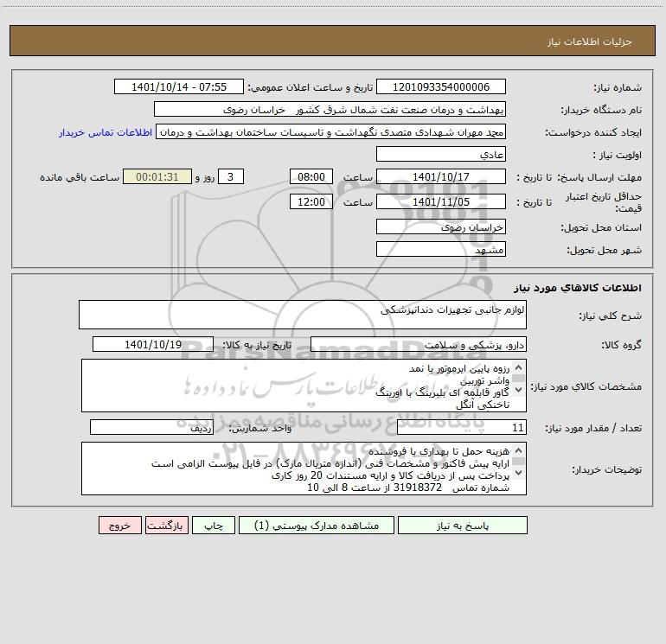Click quantity field showing 11

point(462,428)
